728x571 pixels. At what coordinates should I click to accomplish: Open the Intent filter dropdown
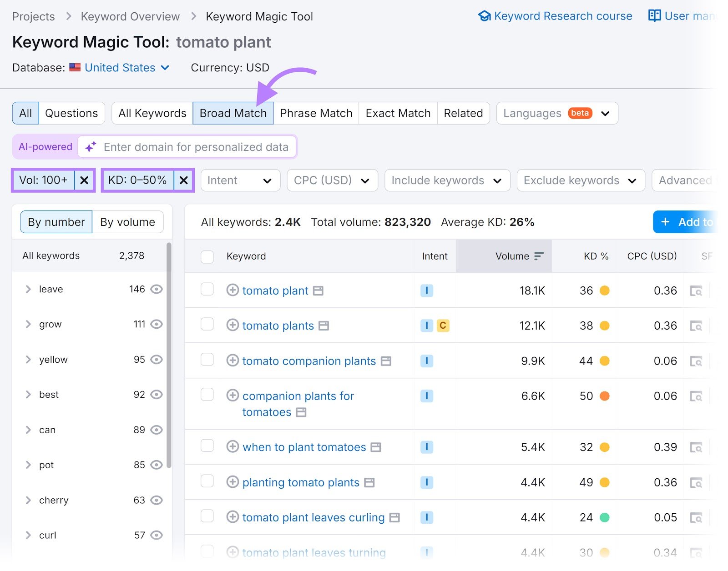coord(240,180)
